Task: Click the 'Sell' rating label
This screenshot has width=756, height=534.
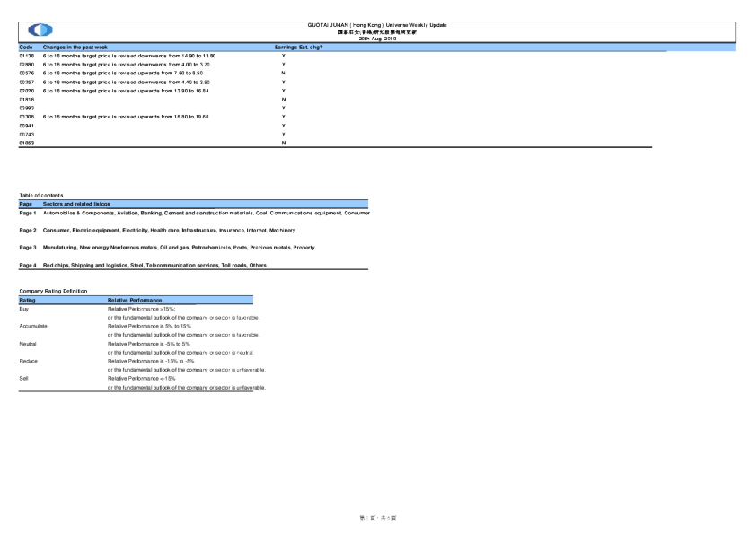Action: tap(24, 379)
